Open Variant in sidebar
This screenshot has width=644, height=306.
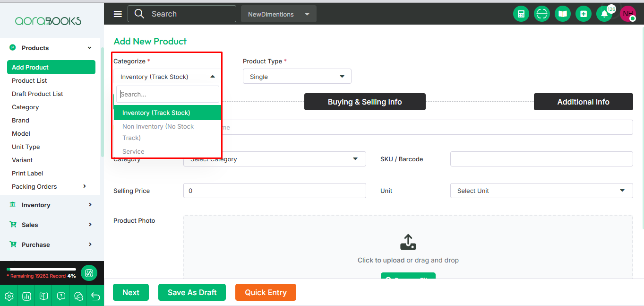(22, 160)
